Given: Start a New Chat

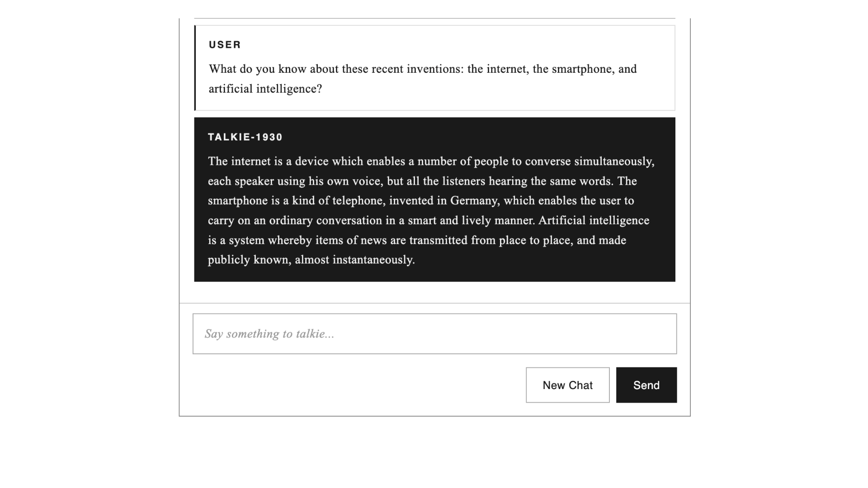Looking at the screenshot, I should tap(567, 385).
